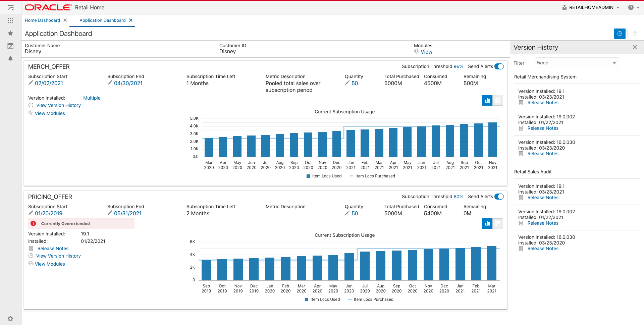Open the favorites star icon in sidebar

click(x=10, y=33)
